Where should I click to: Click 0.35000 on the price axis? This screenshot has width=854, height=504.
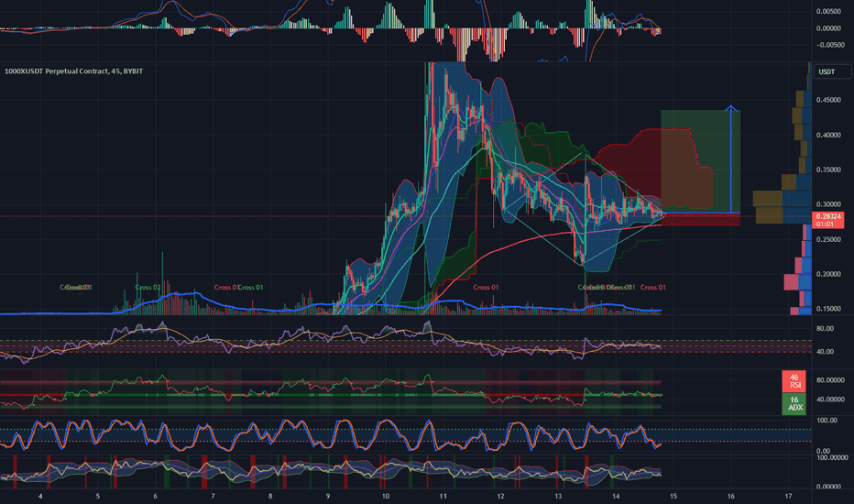[x=828, y=170]
